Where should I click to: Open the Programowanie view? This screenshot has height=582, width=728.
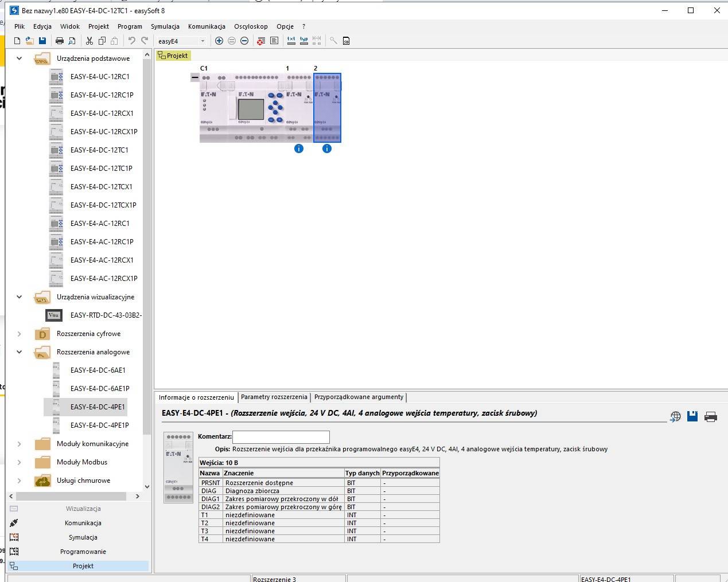[x=83, y=552]
